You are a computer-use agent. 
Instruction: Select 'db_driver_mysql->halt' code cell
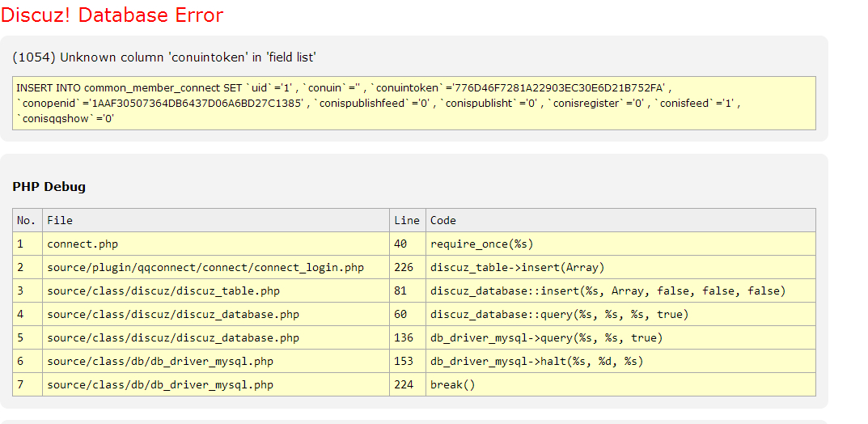(620, 361)
